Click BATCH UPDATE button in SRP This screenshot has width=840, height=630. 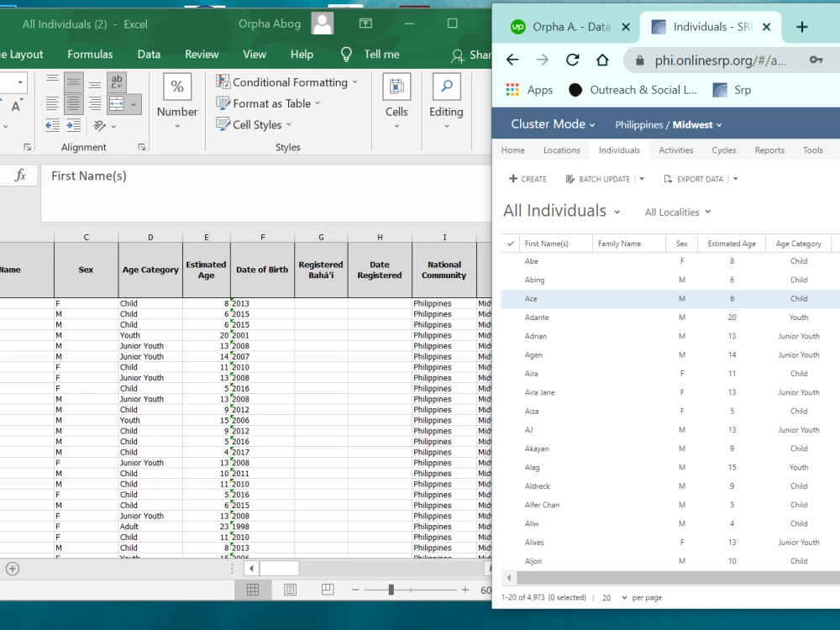[x=598, y=179]
